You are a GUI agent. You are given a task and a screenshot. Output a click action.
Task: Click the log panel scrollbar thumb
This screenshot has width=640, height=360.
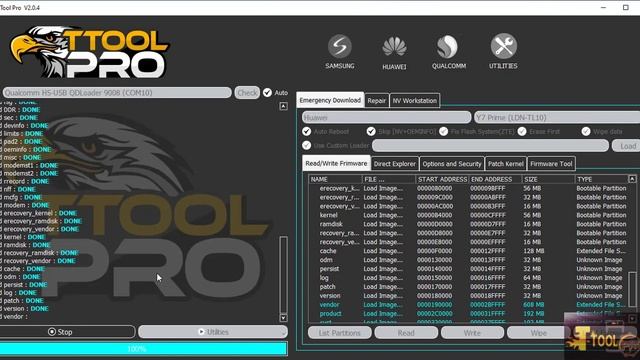284,275
